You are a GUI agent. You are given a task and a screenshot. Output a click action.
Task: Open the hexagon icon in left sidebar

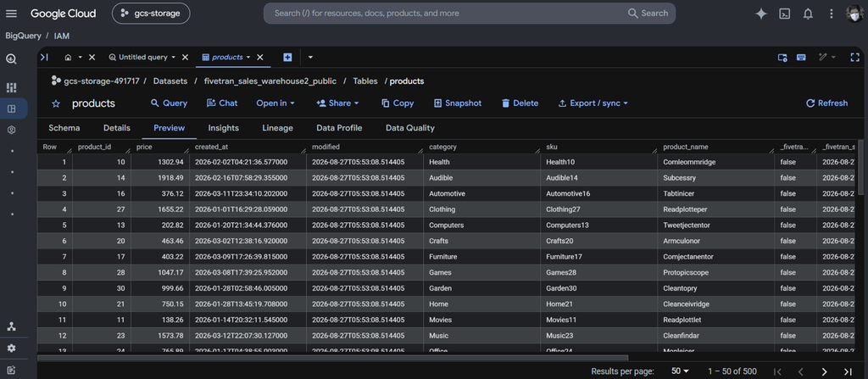(11, 130)
